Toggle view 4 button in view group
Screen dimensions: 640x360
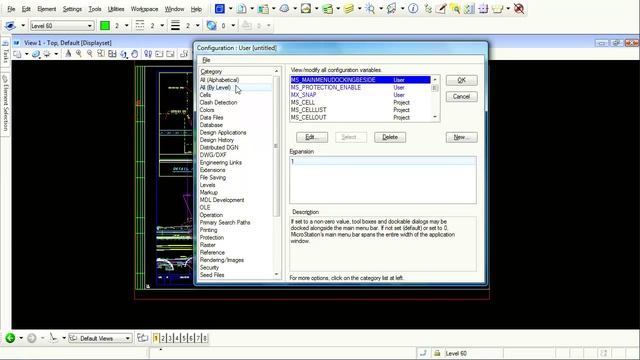pyautogui.click(x=177, y=338)
